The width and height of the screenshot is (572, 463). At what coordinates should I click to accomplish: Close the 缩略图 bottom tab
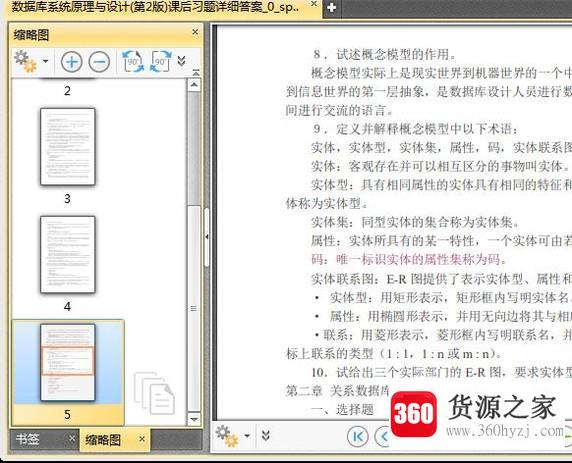(x=142, y=439)
